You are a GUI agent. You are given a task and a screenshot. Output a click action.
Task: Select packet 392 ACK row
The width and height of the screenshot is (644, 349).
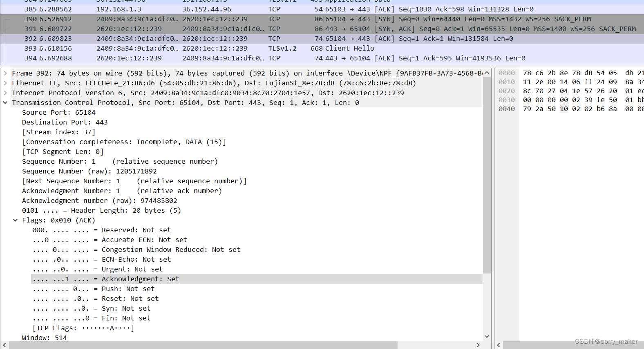pos(322,38)
